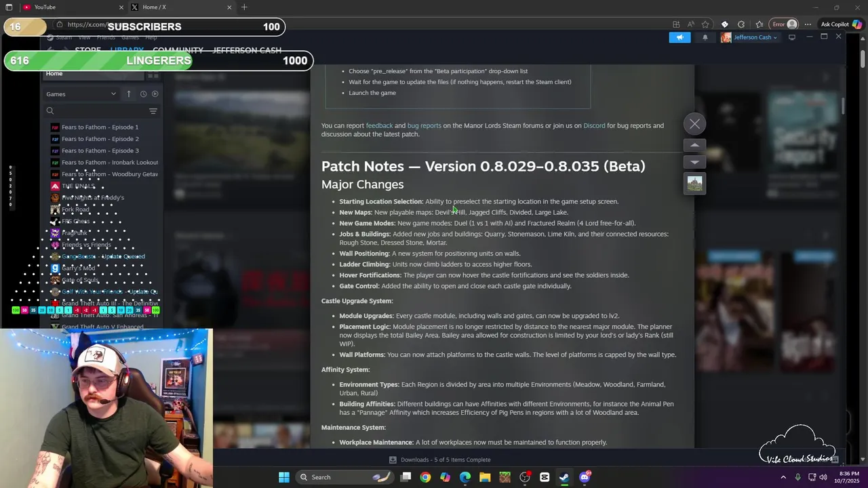Open the Windows Start menu
This screenshot has height=488, width=868.
[284, 477]
